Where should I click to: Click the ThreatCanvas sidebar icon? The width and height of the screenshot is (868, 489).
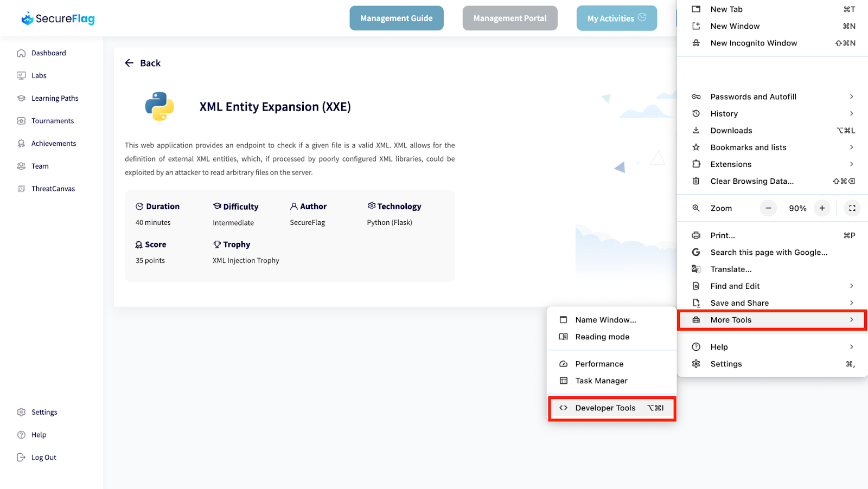(21, 189)
